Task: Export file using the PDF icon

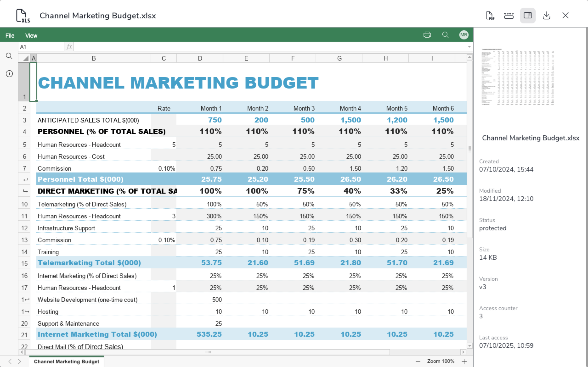Action: coord(490,16)
